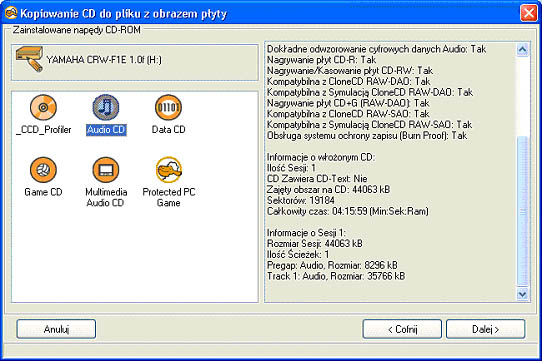
Task: Click the info panel scrollbar thumb
Action: click(x=522, y=211)
